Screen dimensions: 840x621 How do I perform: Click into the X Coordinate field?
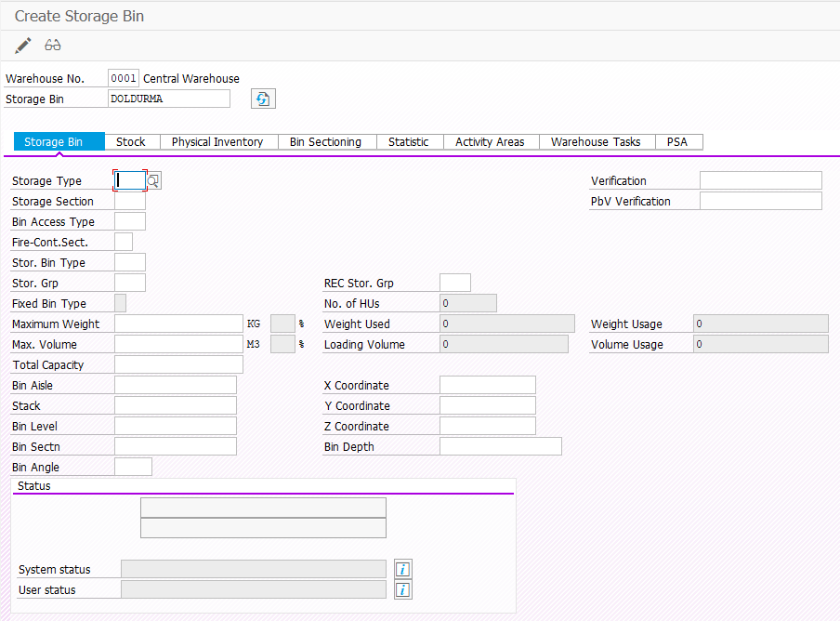coord(487,385)
